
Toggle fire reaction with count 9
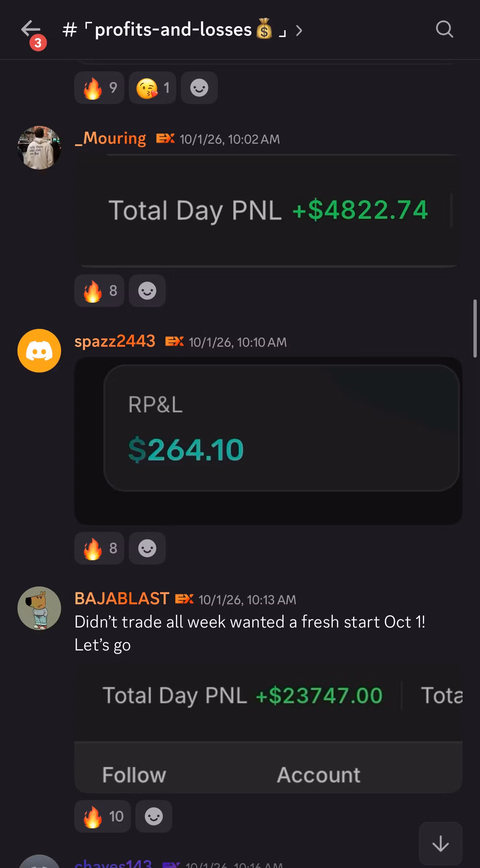point(99,88)
